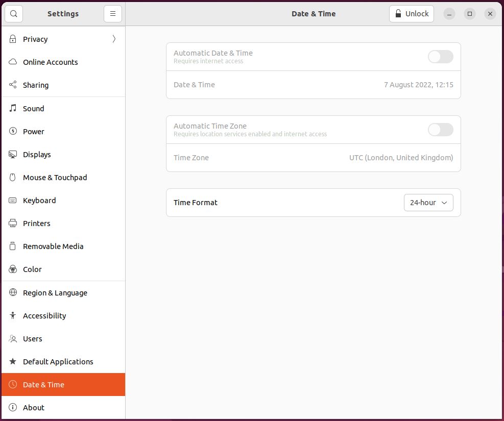This screenshot has height=421, width=504.
Task: Open the 24-hour Time Format dropdown
Action: 428,203
